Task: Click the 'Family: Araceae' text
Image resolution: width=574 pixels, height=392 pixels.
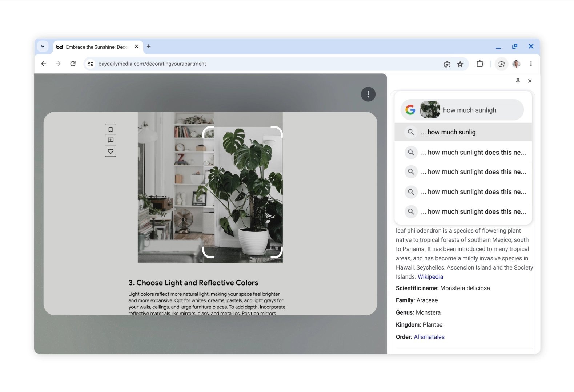Action: (417, 300)
